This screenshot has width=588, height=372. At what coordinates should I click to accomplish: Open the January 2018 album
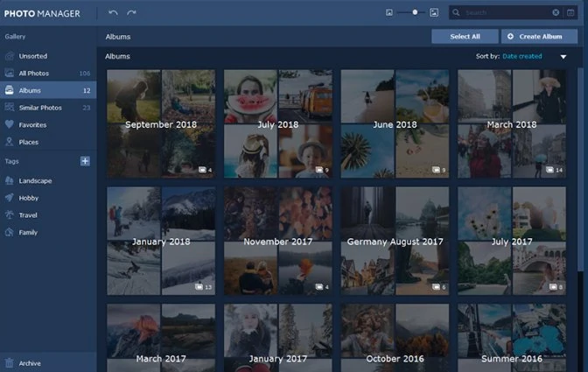161,241
